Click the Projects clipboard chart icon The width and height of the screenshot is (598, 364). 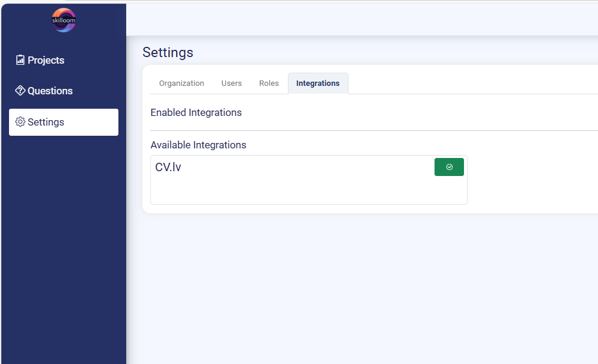pyautogui.click(x=20, y=60)
